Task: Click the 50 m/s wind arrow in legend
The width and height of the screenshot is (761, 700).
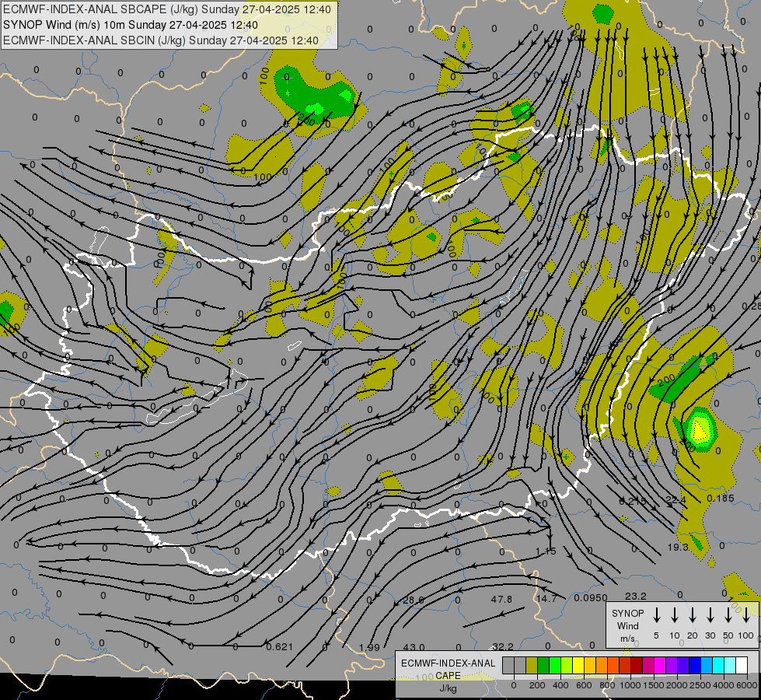Action: [x=728, y=615]
